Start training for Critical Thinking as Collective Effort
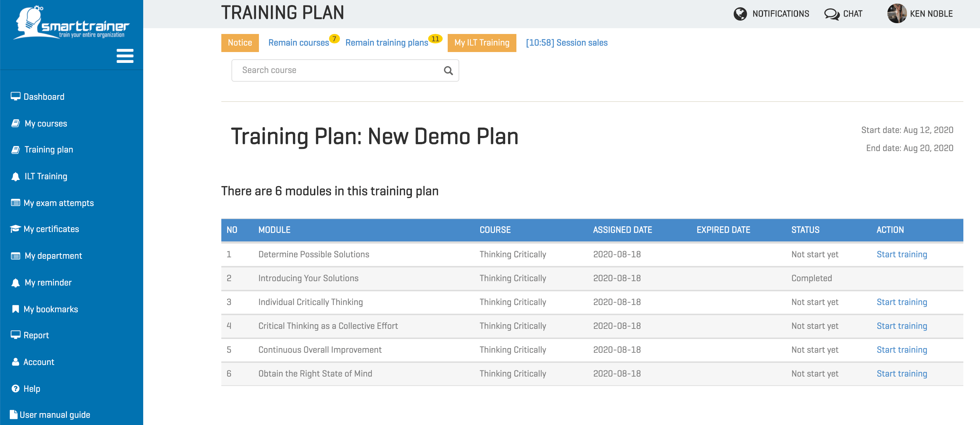Viewport: 980px width, 425px height. coord(902,326)
